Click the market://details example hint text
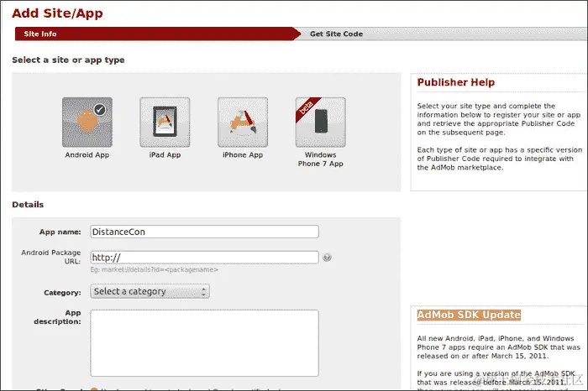588x391 pixels. (x=154, y=269)
